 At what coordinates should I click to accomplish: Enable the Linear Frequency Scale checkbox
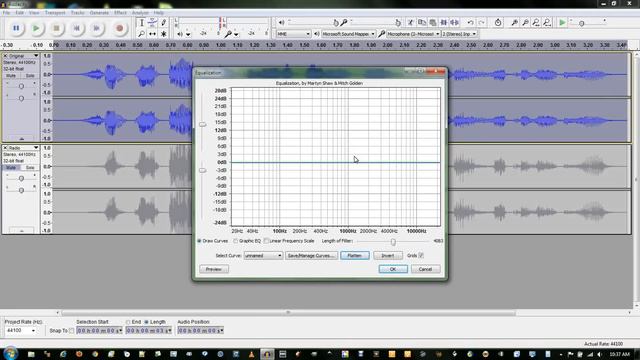266,241
